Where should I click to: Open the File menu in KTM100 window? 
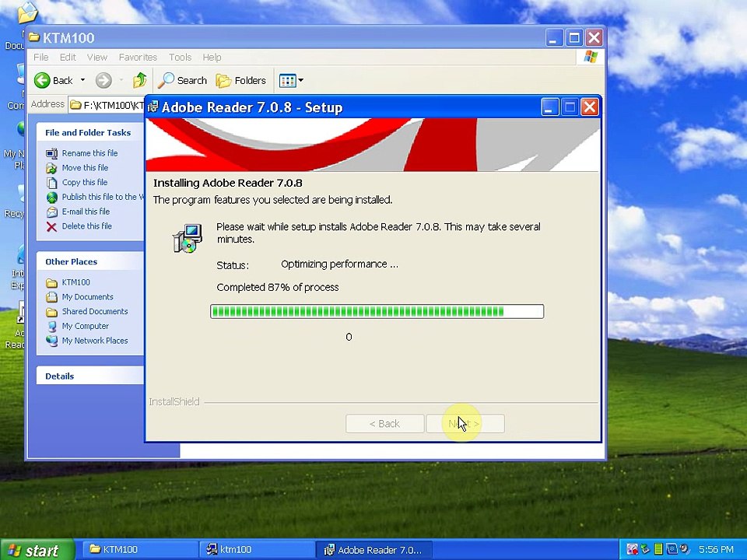coord(41,57)
